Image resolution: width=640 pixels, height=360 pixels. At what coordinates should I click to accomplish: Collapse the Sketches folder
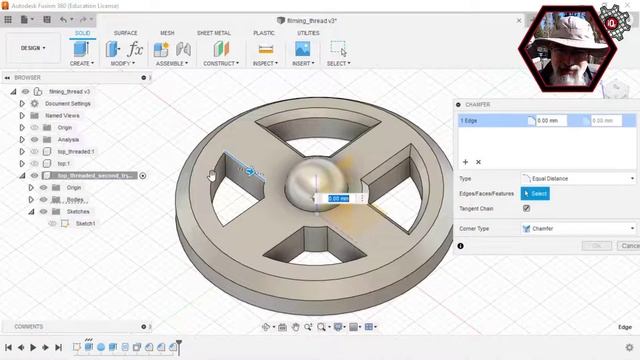[31, 211]
